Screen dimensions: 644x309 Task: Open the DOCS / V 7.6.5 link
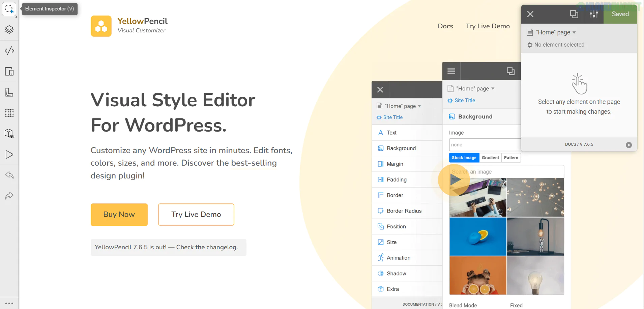579,144
